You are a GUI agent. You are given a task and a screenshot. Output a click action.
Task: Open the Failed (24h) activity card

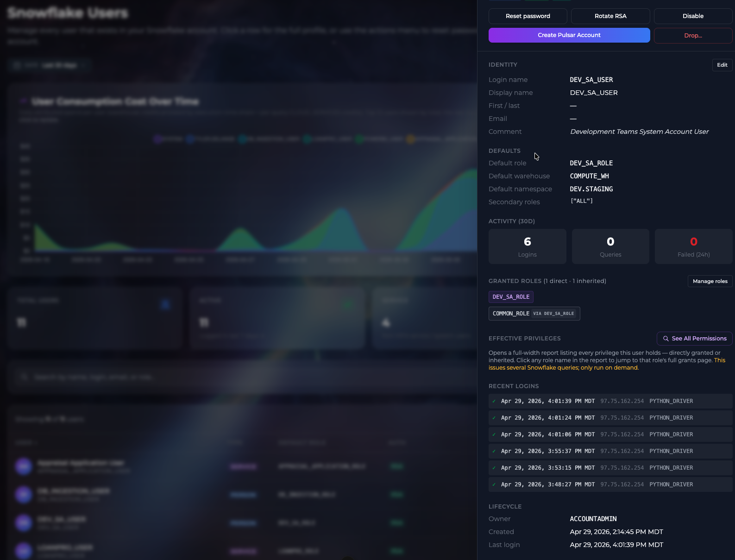[x=693, y=246]
